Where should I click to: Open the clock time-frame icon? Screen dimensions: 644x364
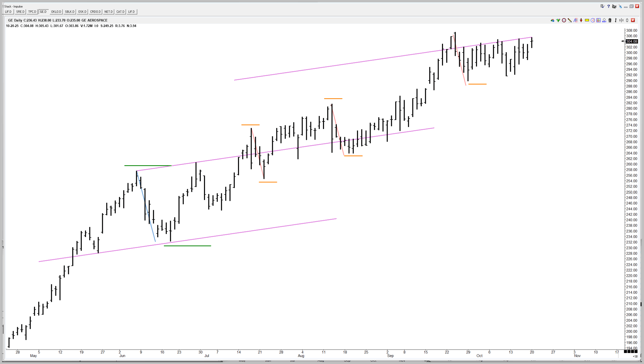pos(564,20)
